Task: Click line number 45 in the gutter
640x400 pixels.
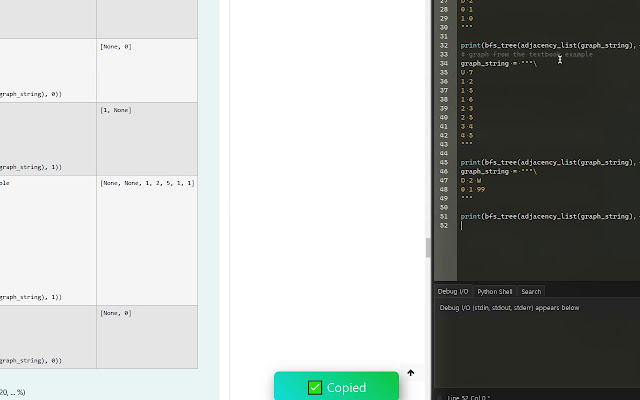Action: tap(443, 162)
